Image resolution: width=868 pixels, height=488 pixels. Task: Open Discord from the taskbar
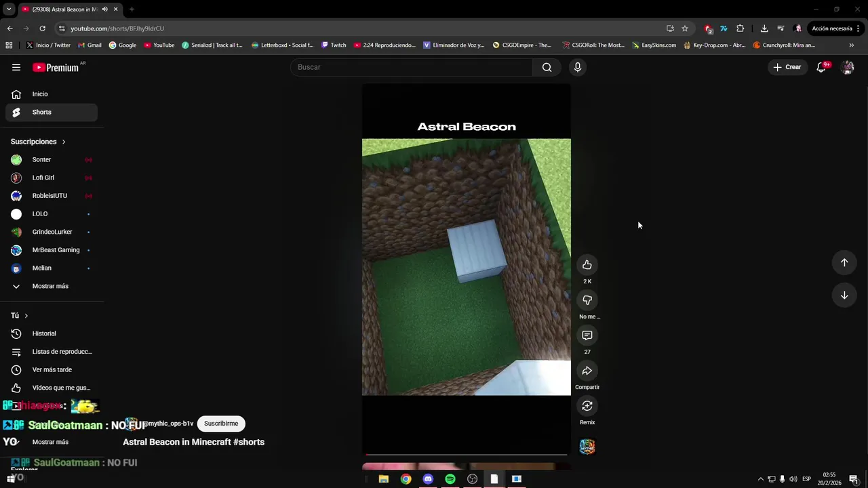(x=428, y=479)
